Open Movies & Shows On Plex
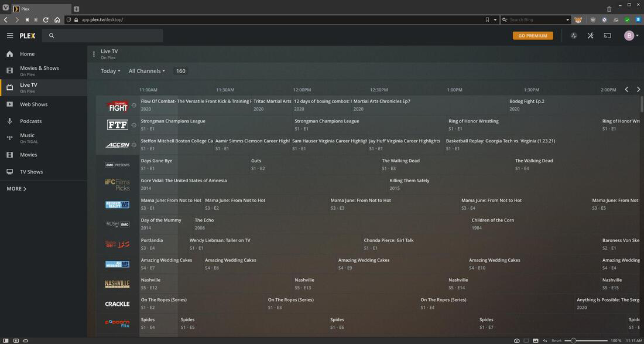This screenshot has width=644, height=344. pos(43,71)
